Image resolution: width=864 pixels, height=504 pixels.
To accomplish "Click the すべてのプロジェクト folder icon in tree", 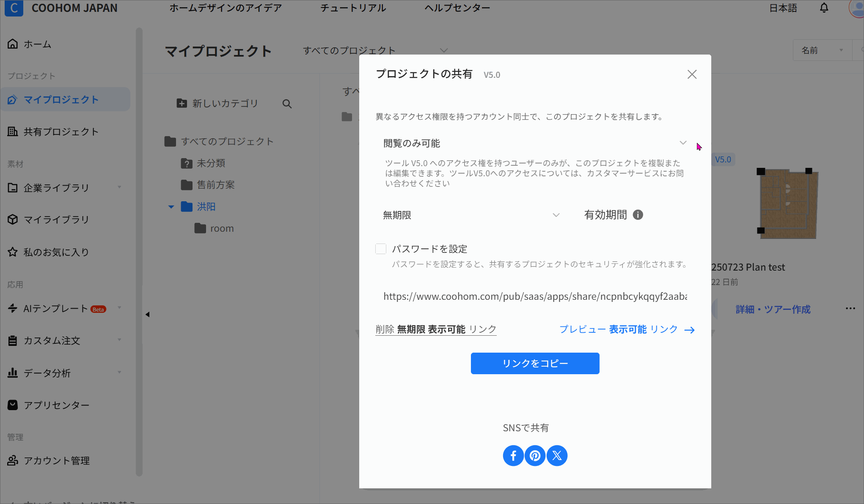I will [x=170, y=141].
